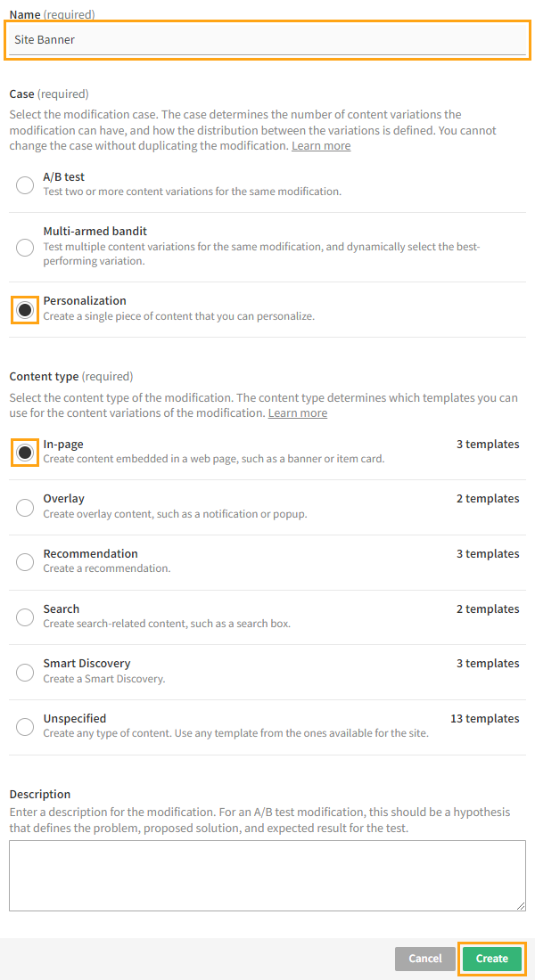Screen dimensions: 535x980
Task: Pick the Search content type option
Action: [24, 617]
